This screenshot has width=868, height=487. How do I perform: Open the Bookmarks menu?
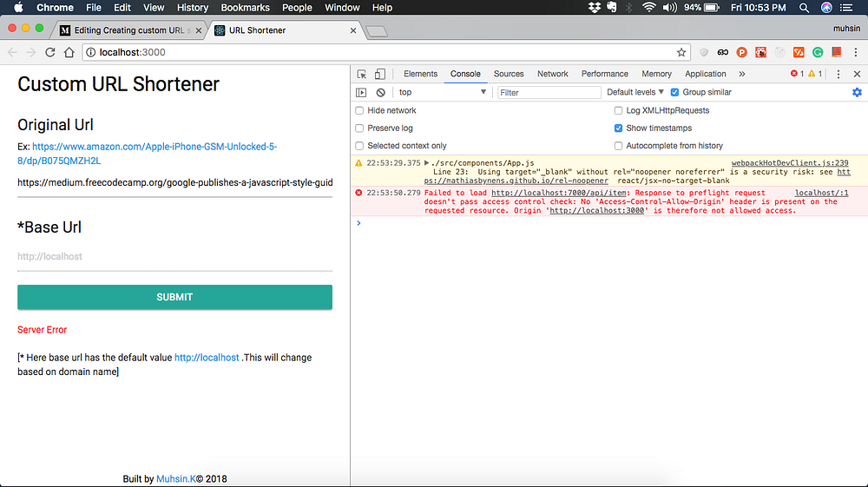(x=246, y=7)
